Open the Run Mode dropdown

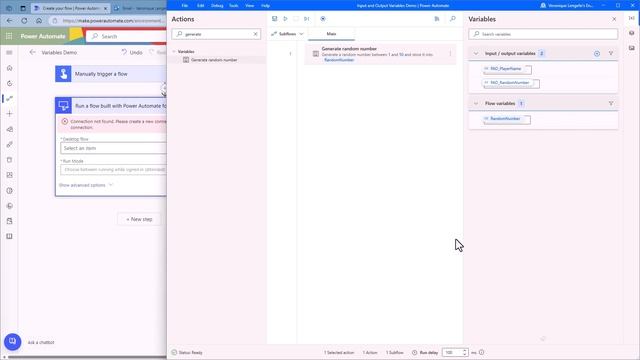click(x=113, y=169)
